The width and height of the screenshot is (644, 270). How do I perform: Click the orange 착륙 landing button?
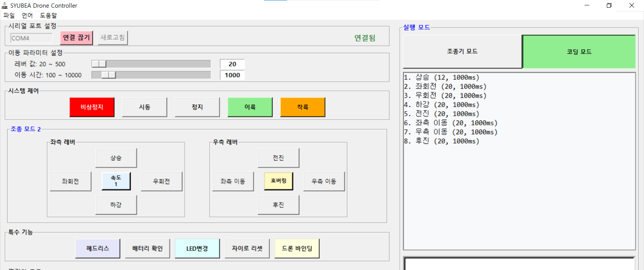point(303,107)
